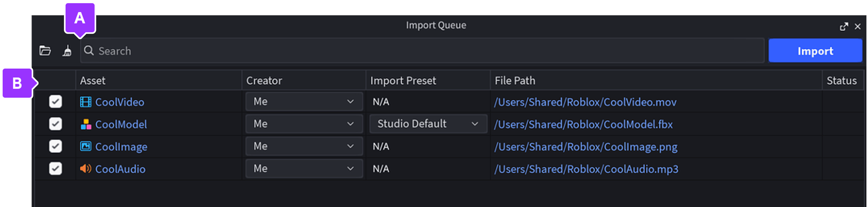This screenshot has width=868, height=207.
Task: Open Creator dropdown for CoolImage
Action: coord(304,146)
